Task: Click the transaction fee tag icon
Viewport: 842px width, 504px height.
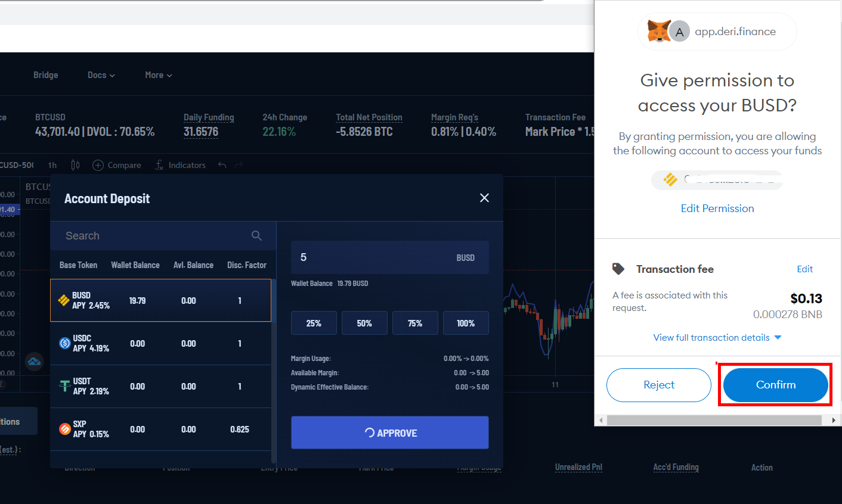Action: [618, 269]
